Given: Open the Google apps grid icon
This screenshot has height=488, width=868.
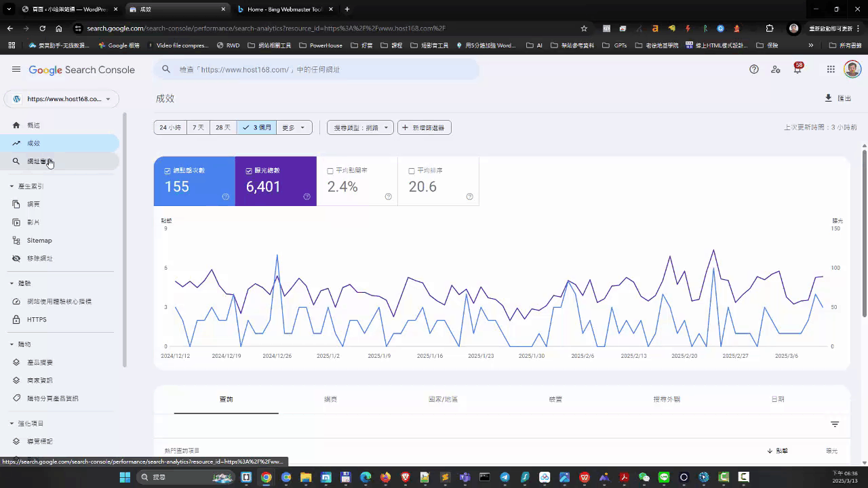Looking at the screenshot, I should point(831,69).
